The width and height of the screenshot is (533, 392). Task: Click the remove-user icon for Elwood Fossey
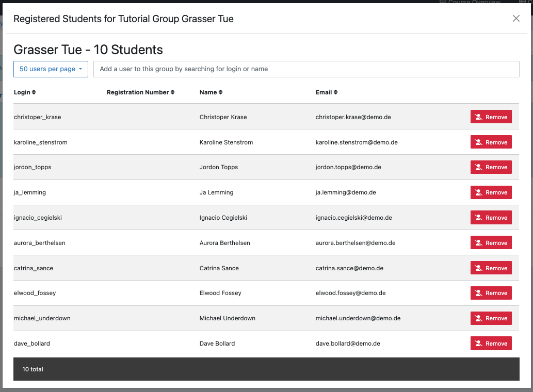(x=479, y=293)
